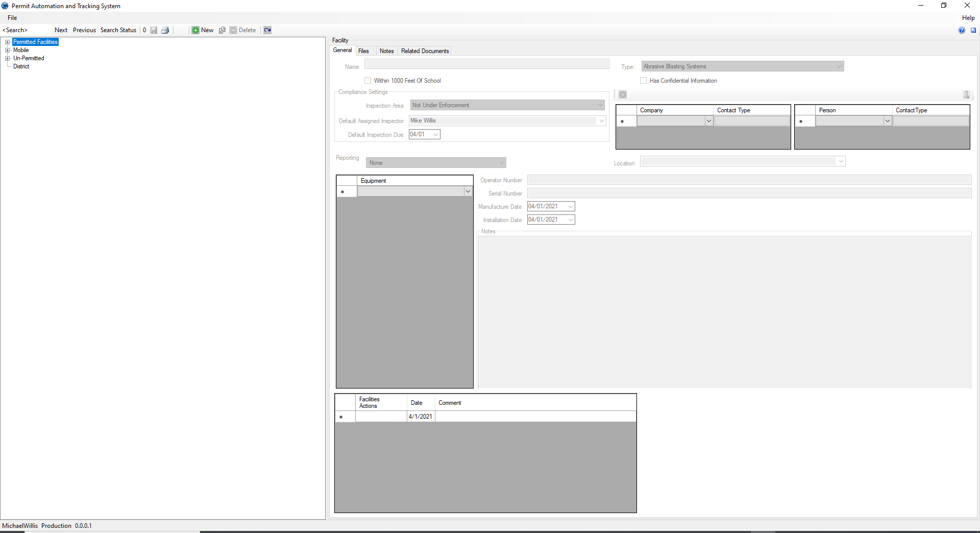
Task: Open the Reporting dropdown set to None
Action: 501,162
